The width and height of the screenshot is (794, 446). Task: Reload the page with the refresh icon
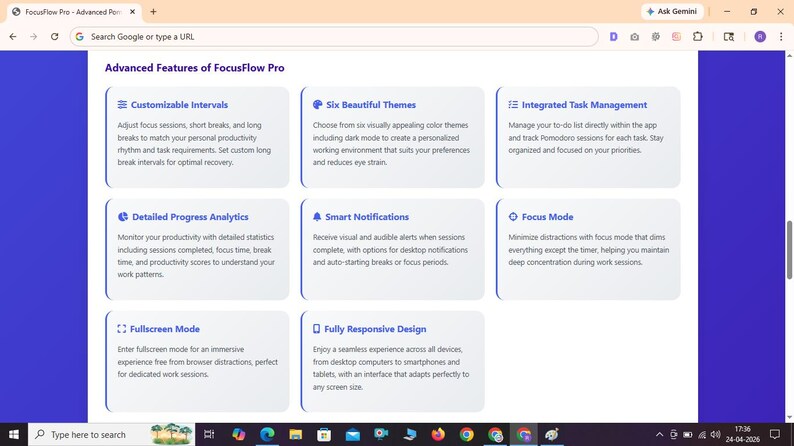pyautogui.click(x=55, y=36)
